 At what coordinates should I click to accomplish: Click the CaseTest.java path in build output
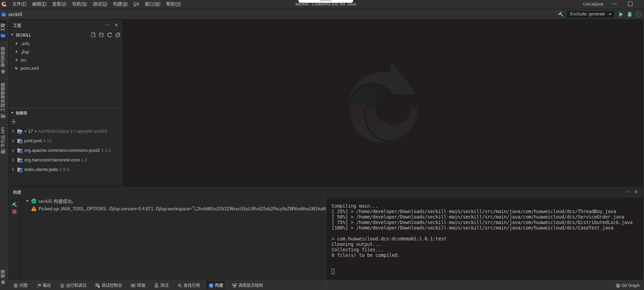pos(485,228)
